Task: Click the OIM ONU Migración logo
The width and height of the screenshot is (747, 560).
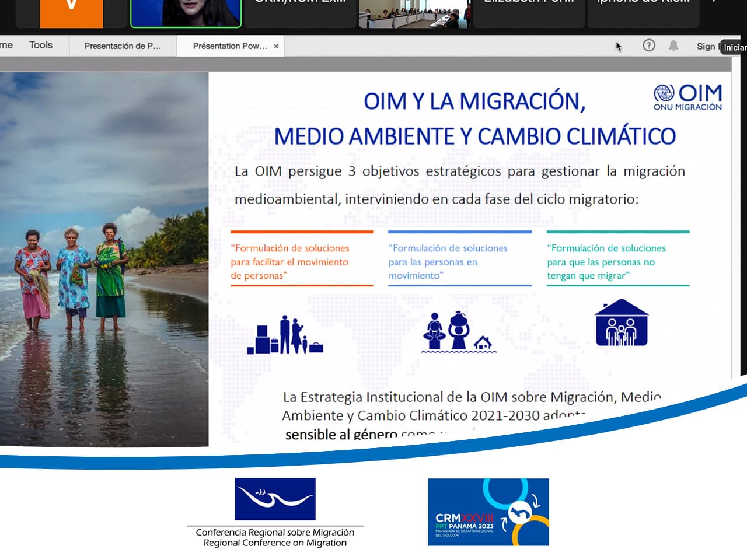Action: [x=687, y=97]
